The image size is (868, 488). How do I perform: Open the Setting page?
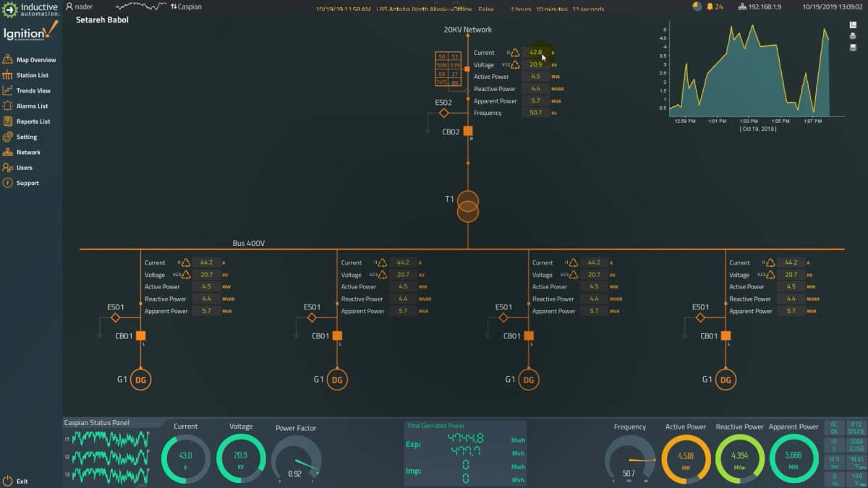point(20,137)
